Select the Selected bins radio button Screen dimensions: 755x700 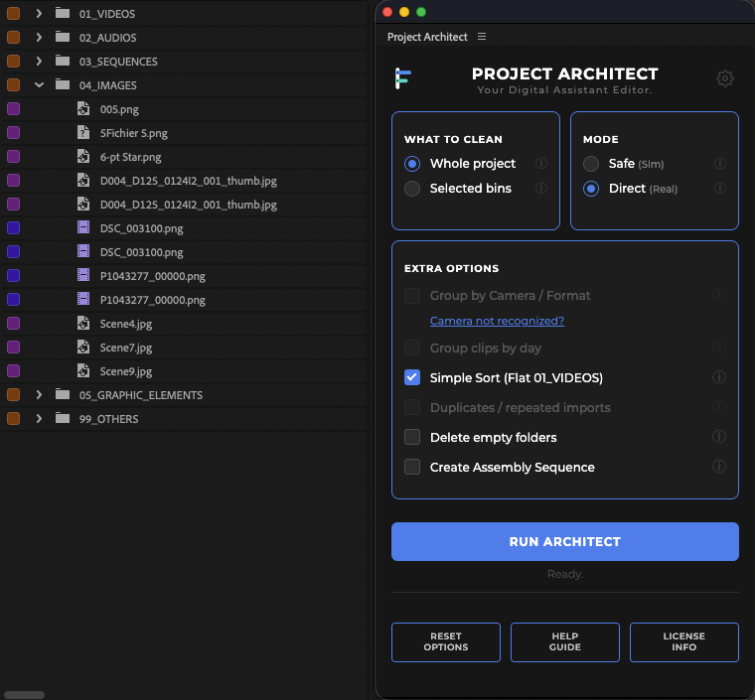coord(412,188)
